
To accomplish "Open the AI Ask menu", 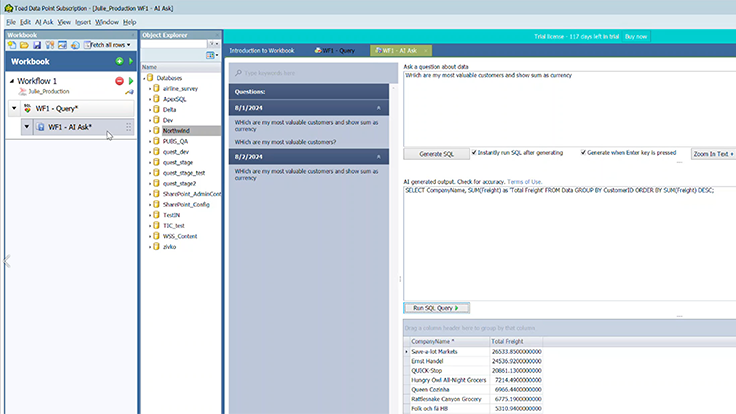I will pos(44,21).
